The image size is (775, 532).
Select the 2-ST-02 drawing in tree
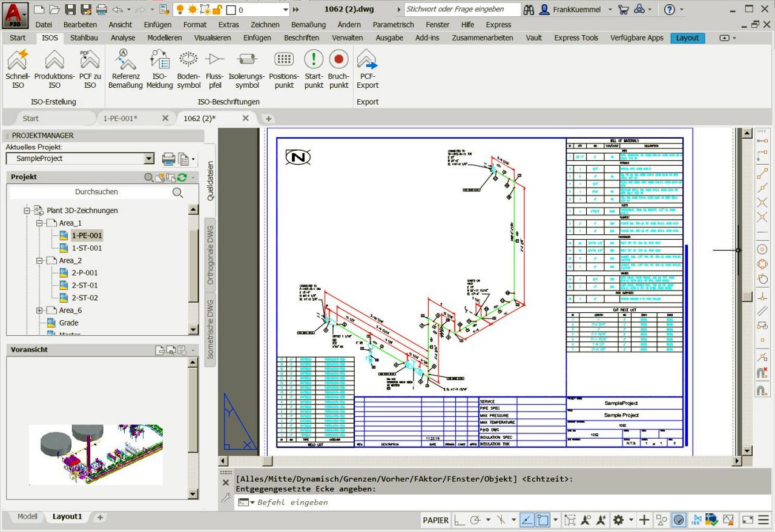[x=85, y=298]
